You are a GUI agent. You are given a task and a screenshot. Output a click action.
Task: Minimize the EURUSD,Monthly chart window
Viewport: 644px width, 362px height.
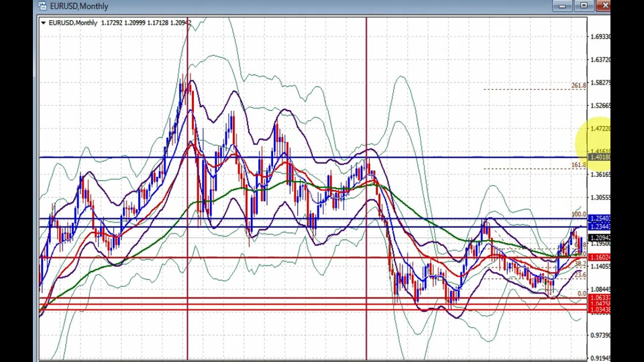click(x=562, y=6)
